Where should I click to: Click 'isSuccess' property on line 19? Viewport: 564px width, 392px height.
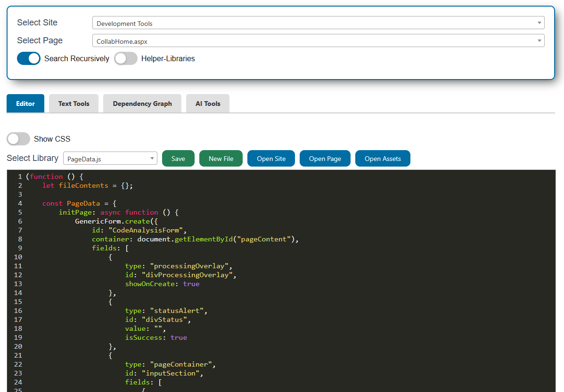[144, 338]
